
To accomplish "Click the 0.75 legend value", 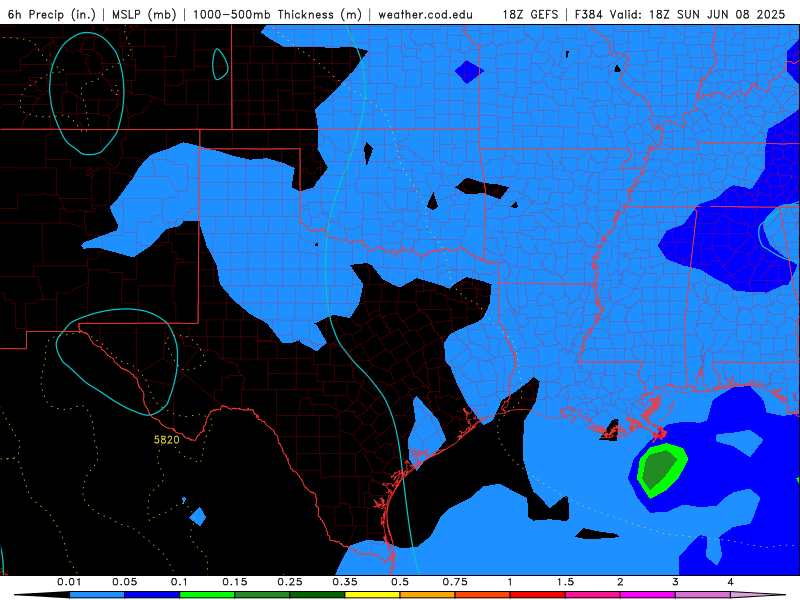I will pos(455,582).
